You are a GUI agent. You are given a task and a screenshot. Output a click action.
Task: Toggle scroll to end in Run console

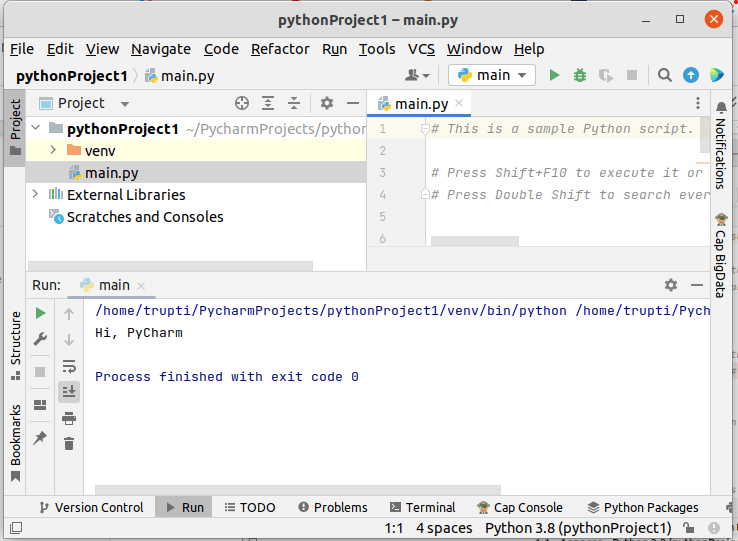(x=69, y=392)
